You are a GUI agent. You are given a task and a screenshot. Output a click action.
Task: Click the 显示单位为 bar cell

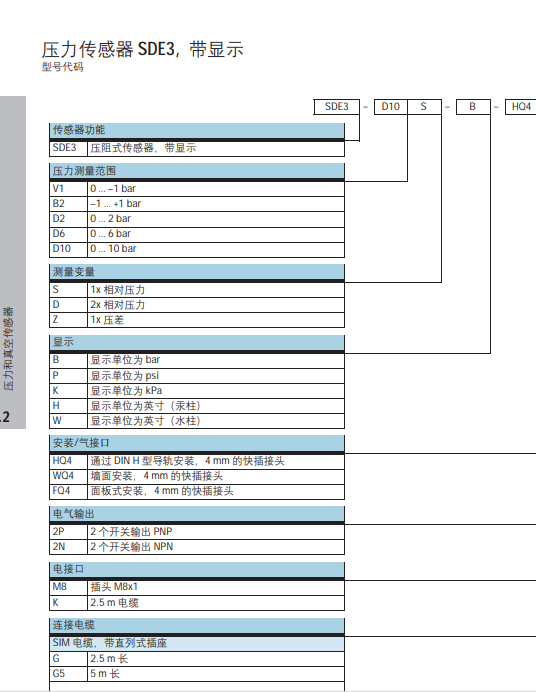pos(216,361)
